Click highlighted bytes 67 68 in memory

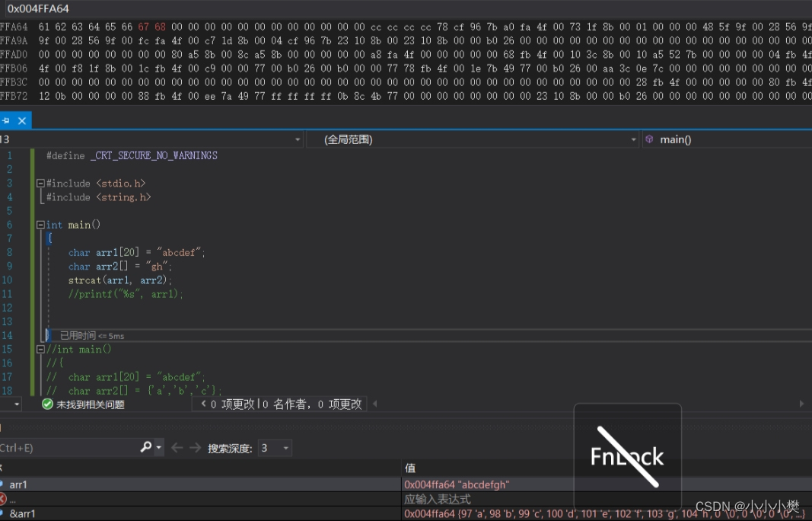(x=152, y=27)
